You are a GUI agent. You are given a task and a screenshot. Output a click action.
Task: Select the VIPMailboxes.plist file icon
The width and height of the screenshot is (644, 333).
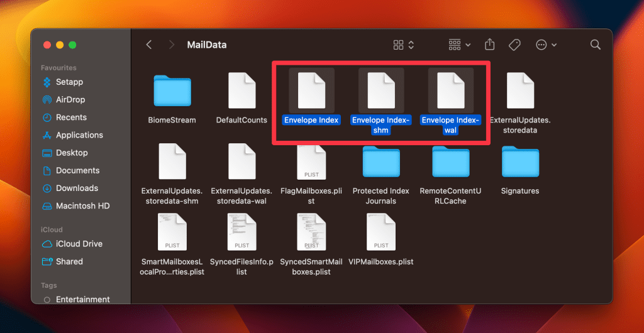click(x=381, y=232)
